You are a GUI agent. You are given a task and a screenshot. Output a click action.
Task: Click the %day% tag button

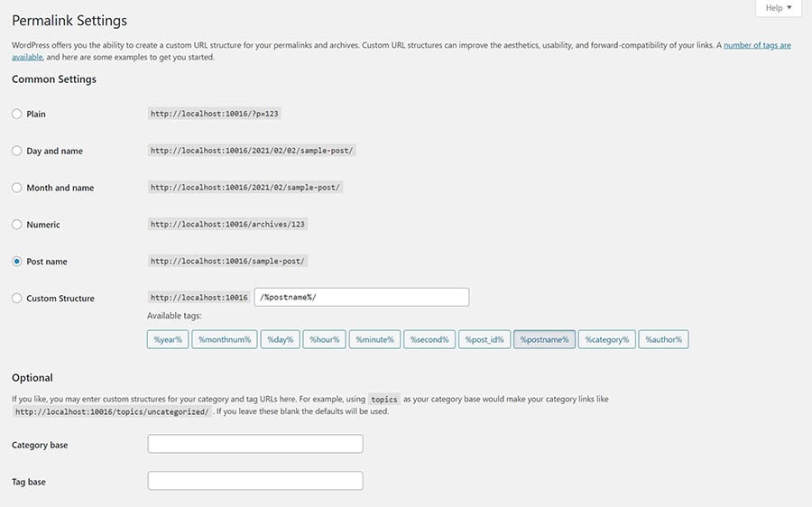[x=280, y=339]
